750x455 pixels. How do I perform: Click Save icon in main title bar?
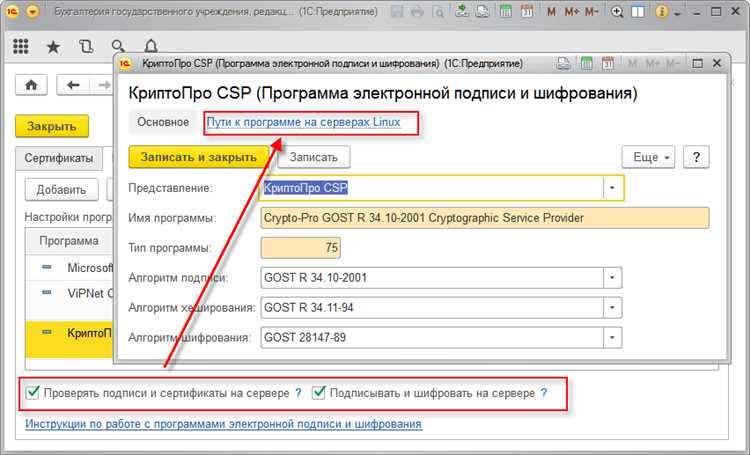[397, 11]
